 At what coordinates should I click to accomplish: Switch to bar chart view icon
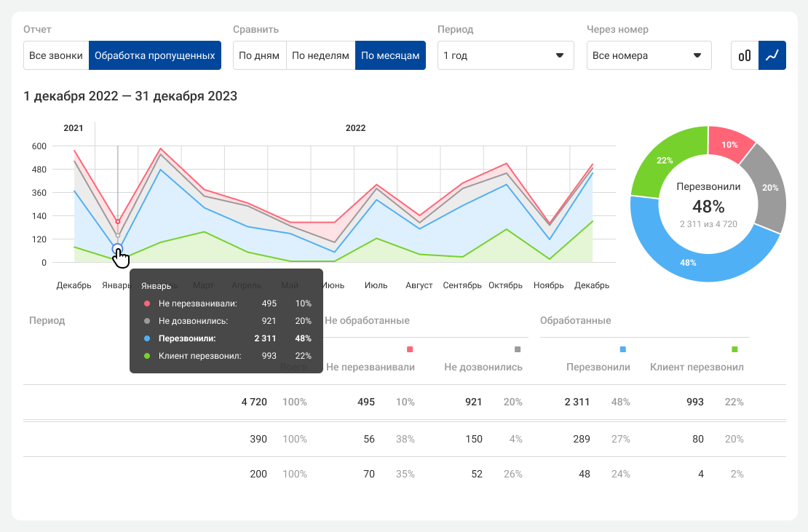(x=745, y=55)
